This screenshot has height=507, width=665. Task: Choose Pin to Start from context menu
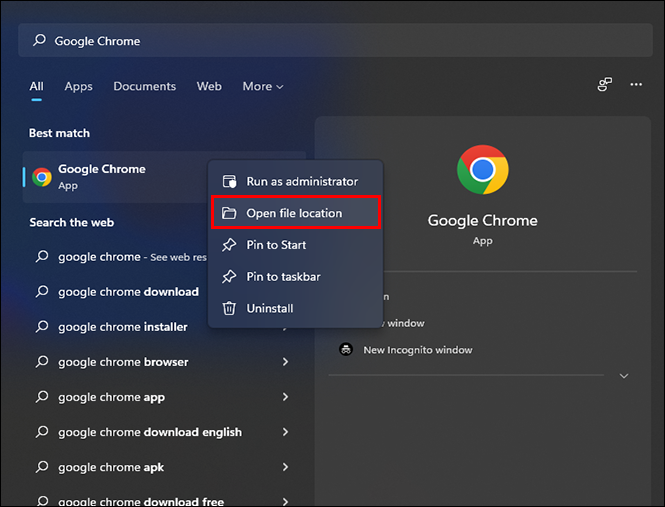pos(276,245)
